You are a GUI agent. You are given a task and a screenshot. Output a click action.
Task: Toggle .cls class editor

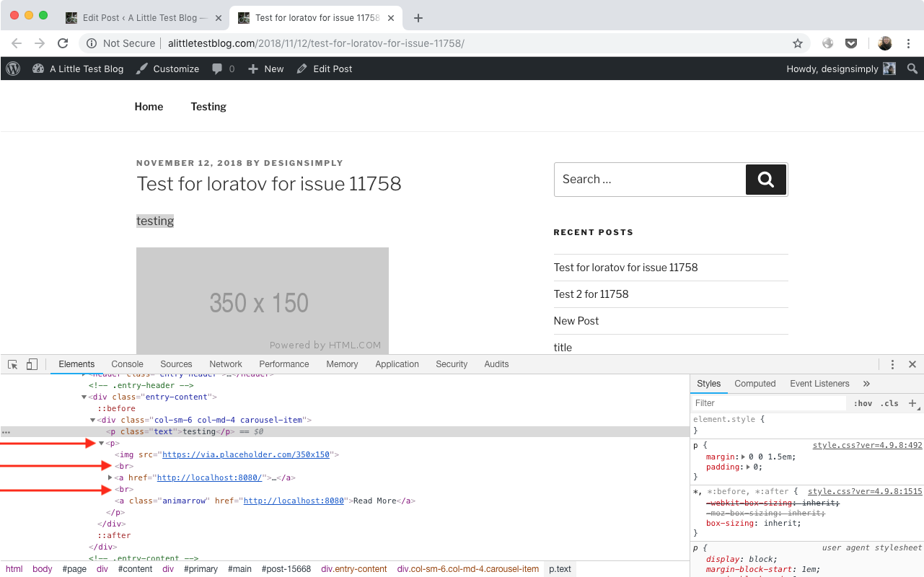(x=889, y=403)
